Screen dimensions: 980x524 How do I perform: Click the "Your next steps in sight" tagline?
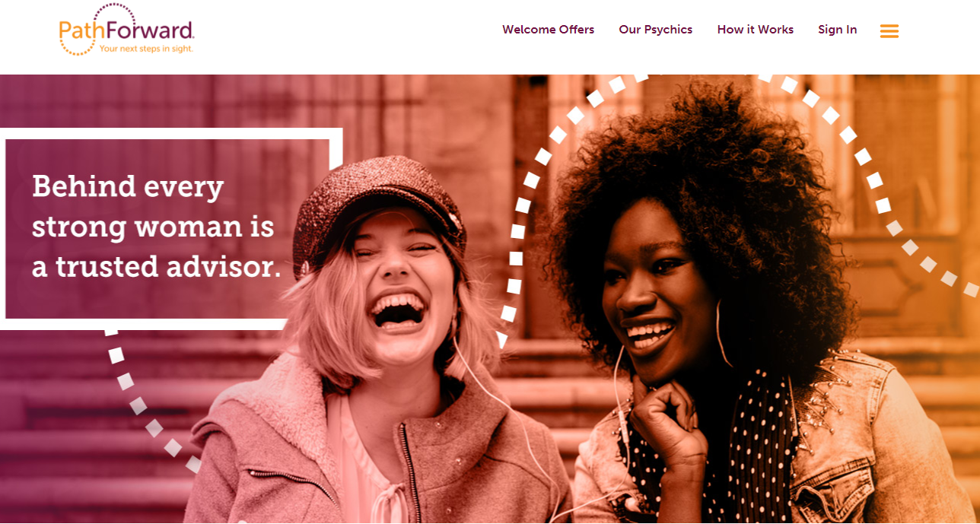pyautogui.click(x=146, y=49)
